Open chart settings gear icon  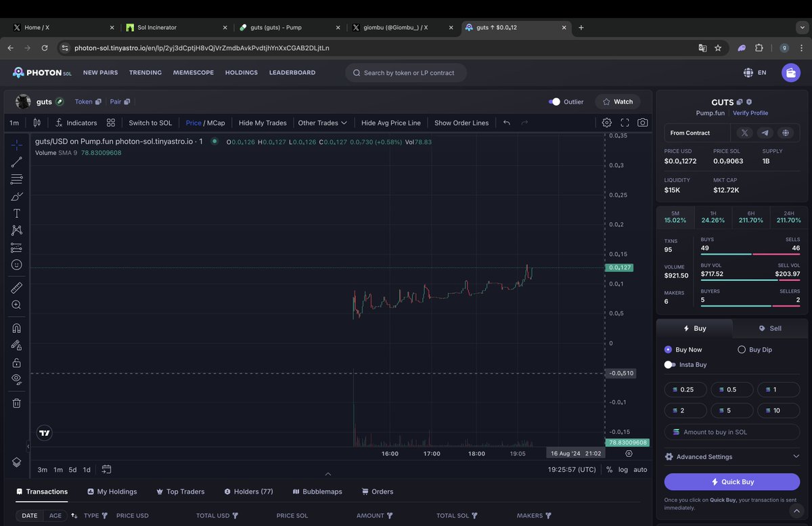tap(607, 123)
